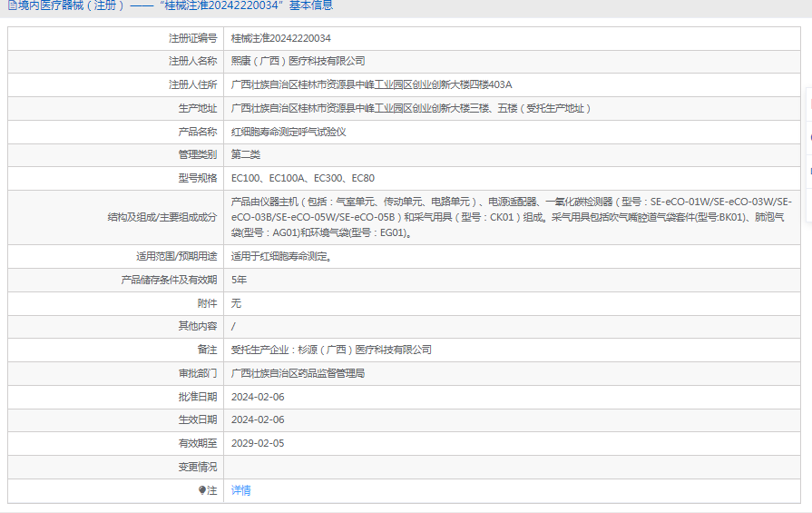This screenshot has height=513, width=812.
Task: Click the empty 变更情况 value cell
Action: coord(513,468)
